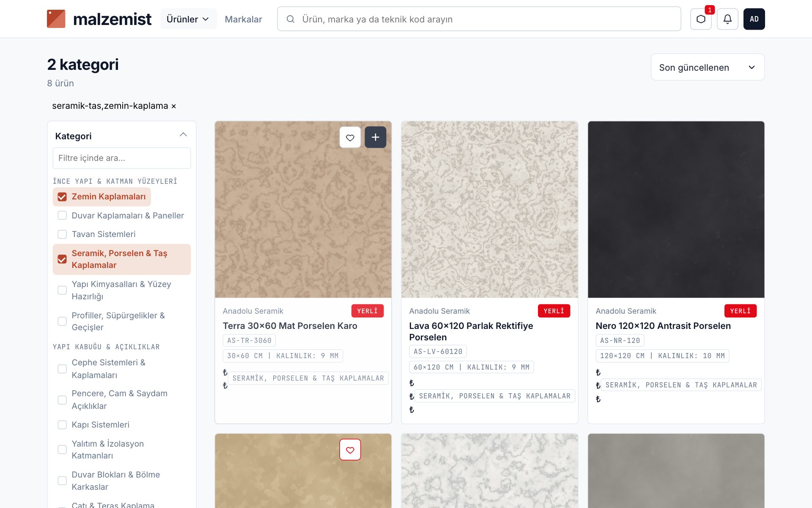Uncheck Zemin Kaplamaları filter
Viewport: 812px width, 508px height.
click(x=62, y=197)
